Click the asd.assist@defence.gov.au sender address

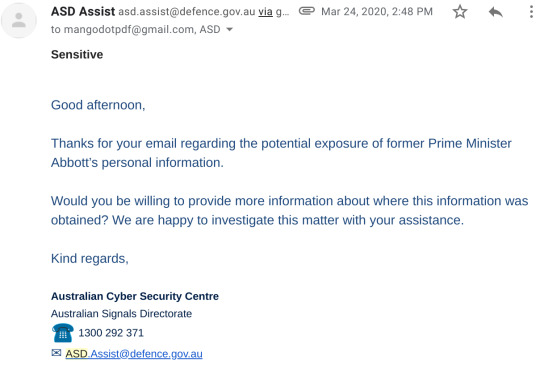coord(187,12)
